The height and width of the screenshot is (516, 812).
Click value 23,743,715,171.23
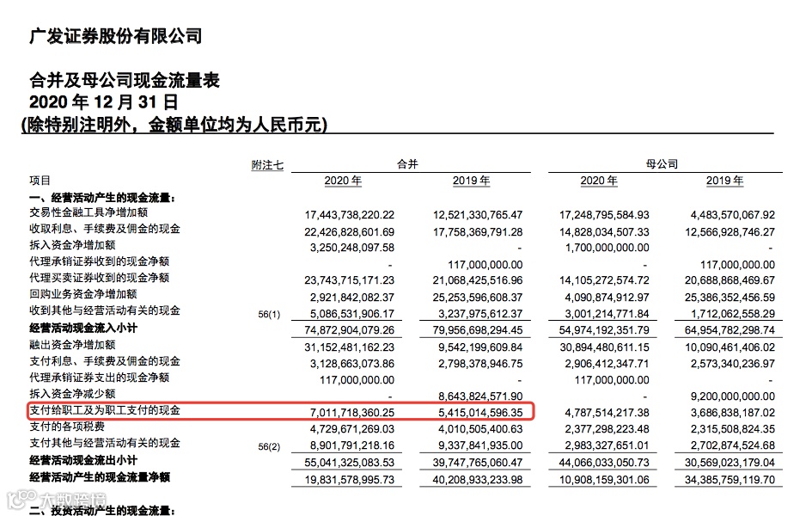pyautogui.click(x=350, y=281)
